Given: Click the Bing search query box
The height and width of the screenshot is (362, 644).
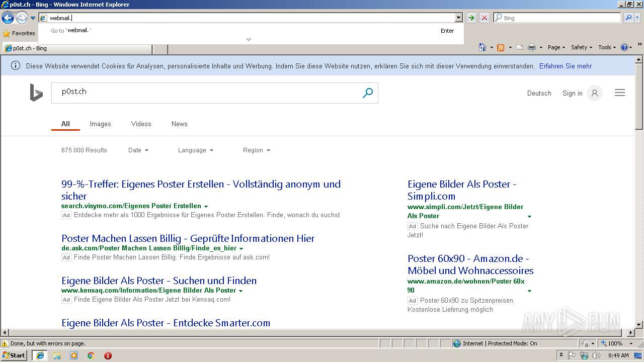Looking at the screenshot, I should [x=206, y=93].
